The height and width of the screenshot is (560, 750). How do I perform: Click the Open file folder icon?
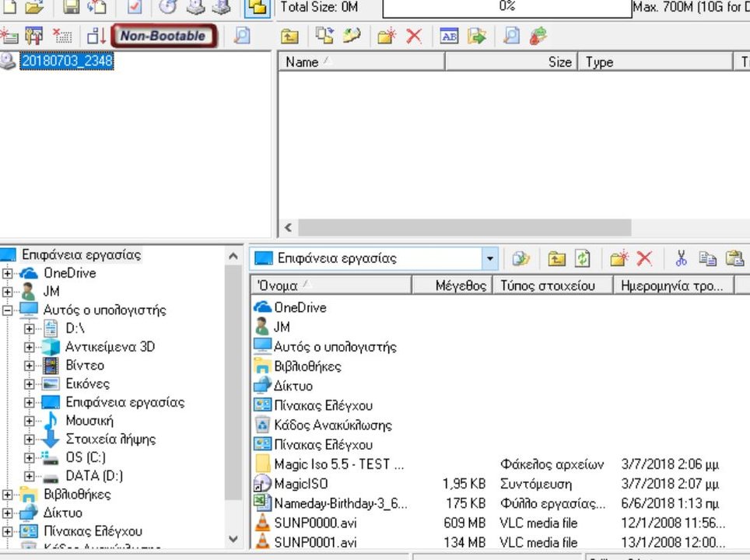(x=34, y=7)
